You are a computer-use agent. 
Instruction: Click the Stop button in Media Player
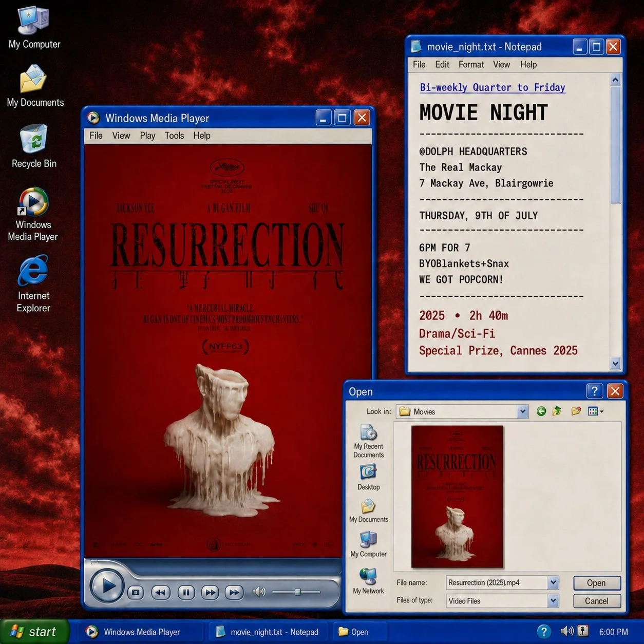(136, 593)
